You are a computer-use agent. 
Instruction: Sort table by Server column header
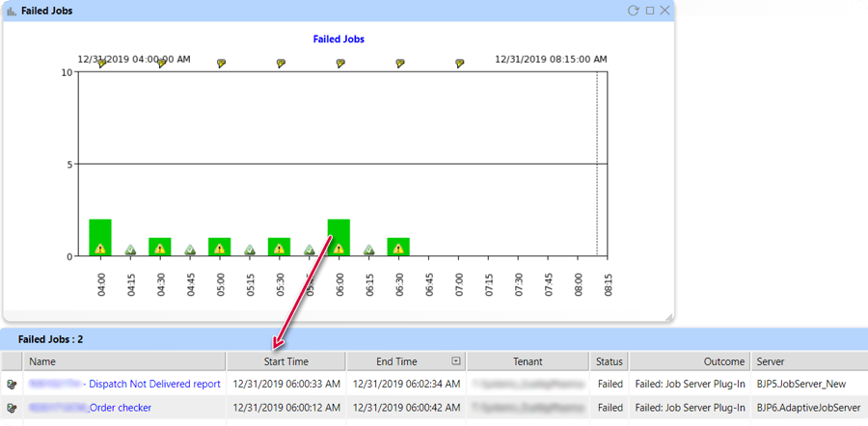[x=809, y=361]
